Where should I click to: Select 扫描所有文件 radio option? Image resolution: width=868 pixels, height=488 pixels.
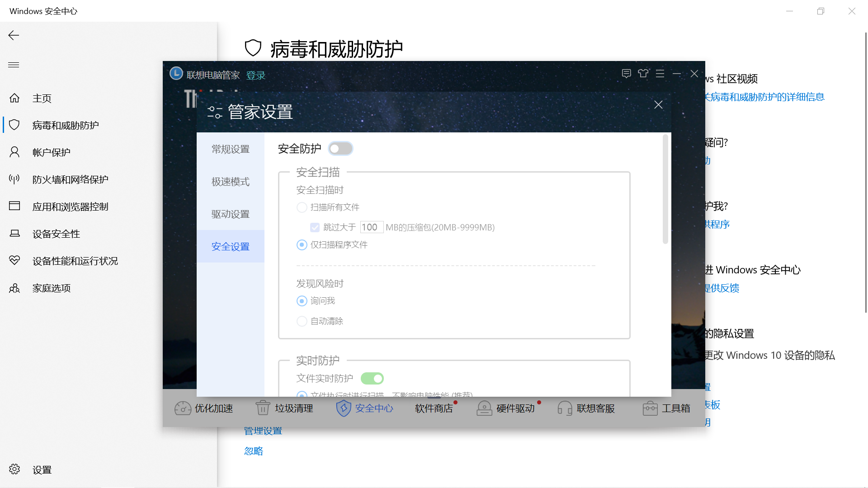(302, 207)
